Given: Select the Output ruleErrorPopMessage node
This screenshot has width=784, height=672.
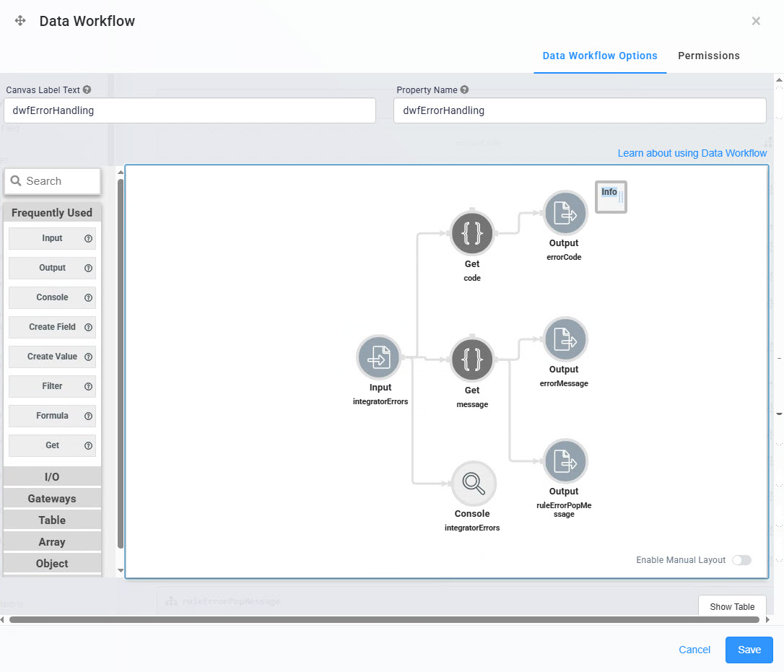Looking at the screenshot, I should [x=565, y=461].
